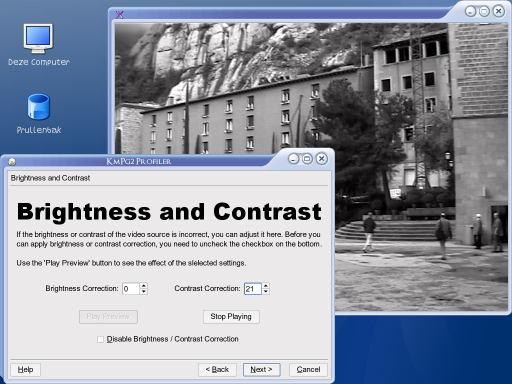
Task: Close the KMPG2 Profiler window
Action: [321, 159]
